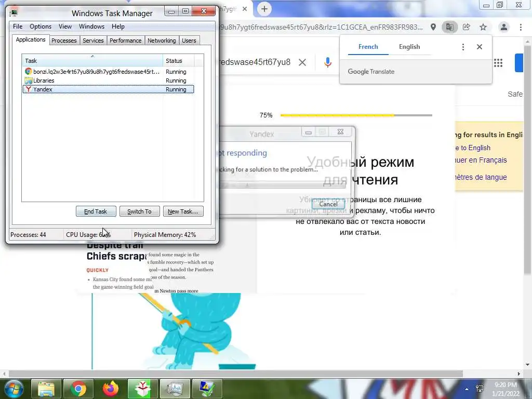Screen dimensions: 532x399
Task: Click the Switch To button
Action: tap(139, 211)
